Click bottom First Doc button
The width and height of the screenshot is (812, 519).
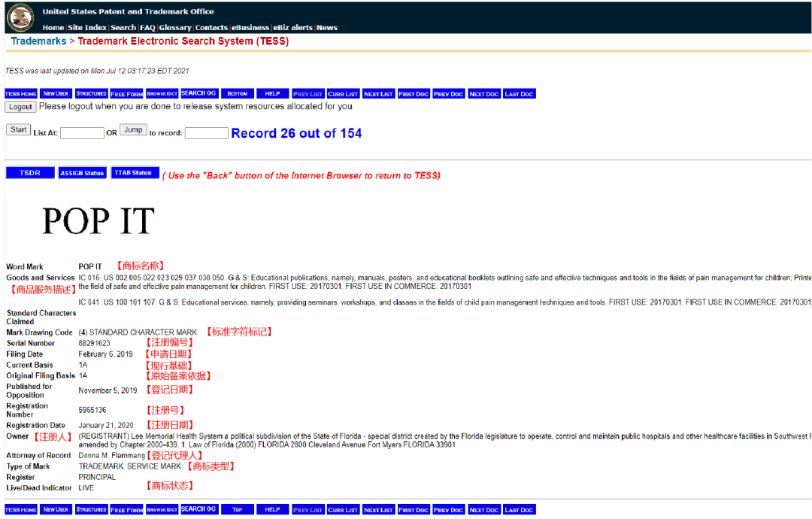pos(414,510)
